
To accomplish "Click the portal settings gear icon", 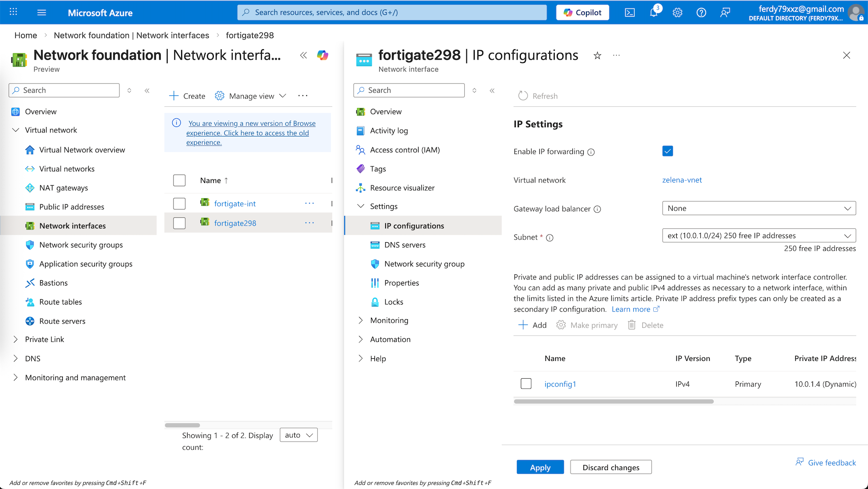I will pyautogui.click(x=677, y=13).
